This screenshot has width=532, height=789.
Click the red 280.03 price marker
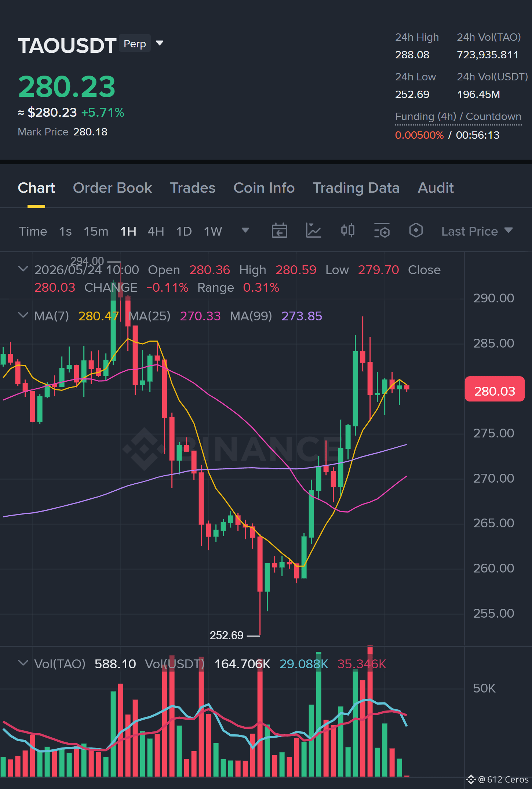click(495, 389)
